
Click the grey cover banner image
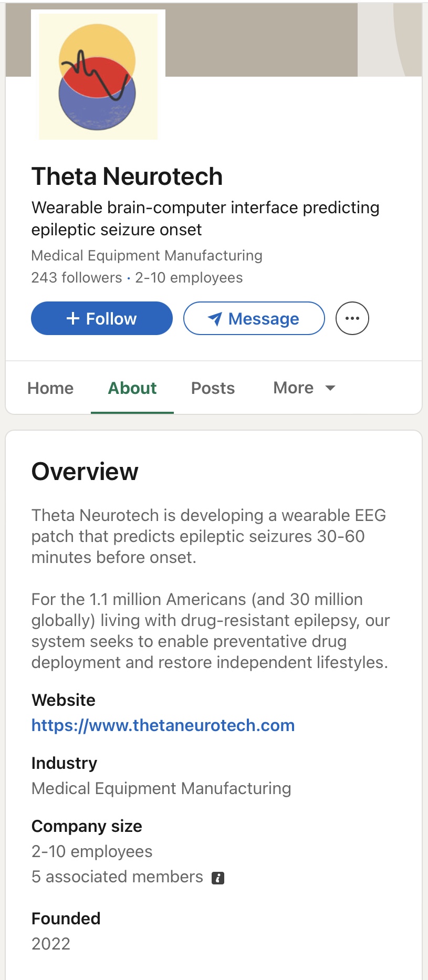click(263, 40)
